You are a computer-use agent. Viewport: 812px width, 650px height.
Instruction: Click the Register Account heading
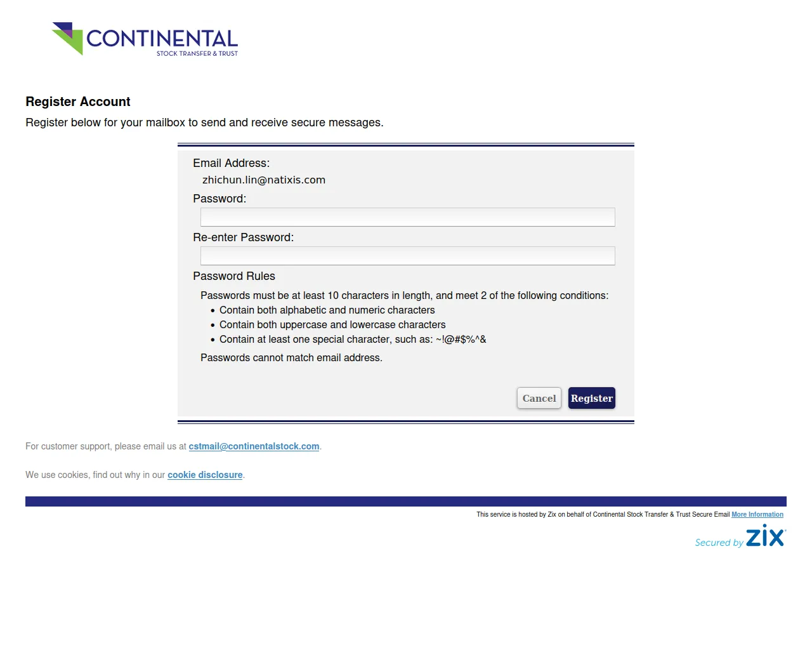78,102
